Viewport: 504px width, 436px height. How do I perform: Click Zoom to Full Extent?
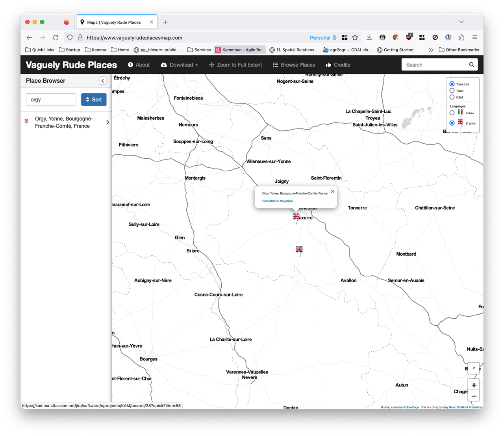[x=235, y=65]
